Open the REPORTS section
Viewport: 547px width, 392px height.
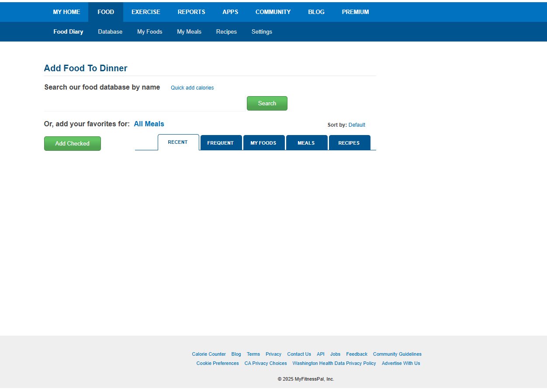[191, 12]
